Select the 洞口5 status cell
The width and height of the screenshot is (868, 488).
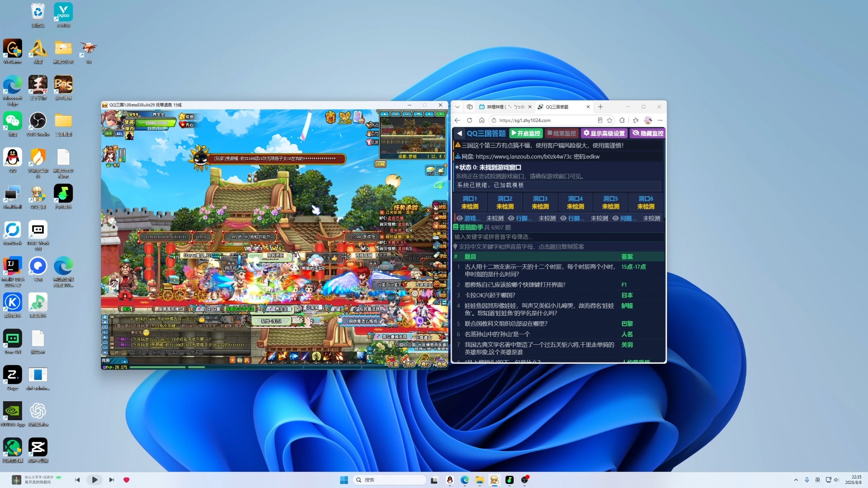click(x=611, y=202)
